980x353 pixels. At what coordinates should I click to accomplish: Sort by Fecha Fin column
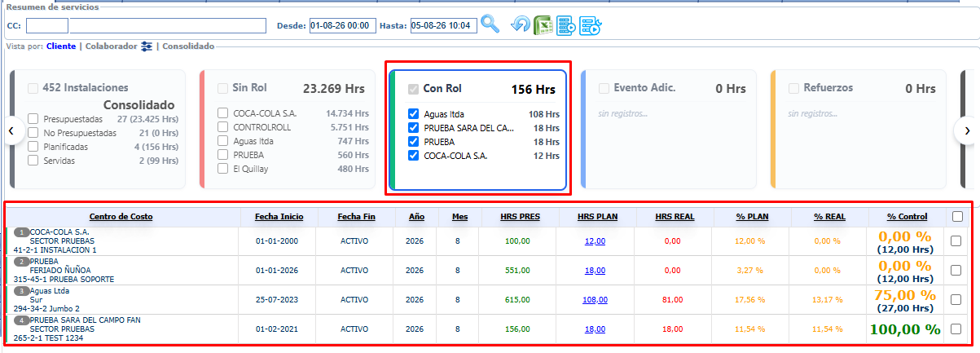tap(356, 217)
